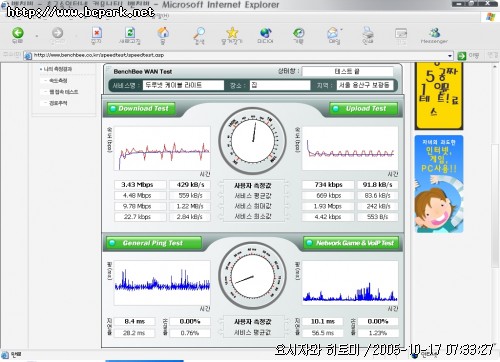500x362 pixels.
Task: Click the lower ping gauge dial
Action: point(253,276)
